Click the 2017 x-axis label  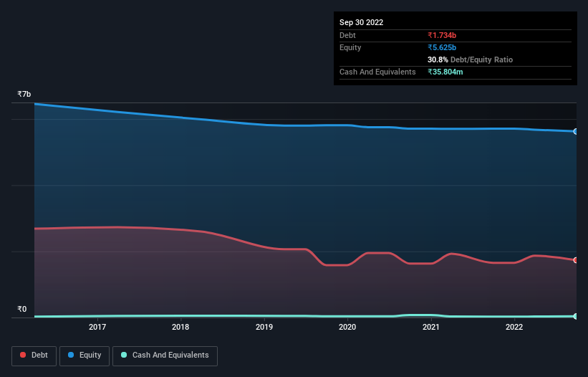tap(97, 327)
